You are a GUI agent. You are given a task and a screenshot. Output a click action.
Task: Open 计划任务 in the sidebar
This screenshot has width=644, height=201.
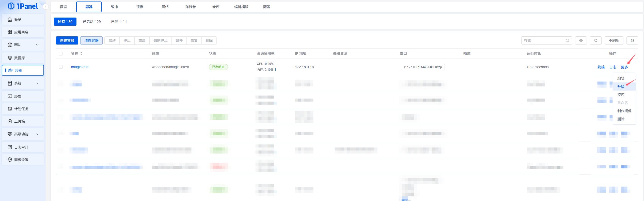coord(23,109)
